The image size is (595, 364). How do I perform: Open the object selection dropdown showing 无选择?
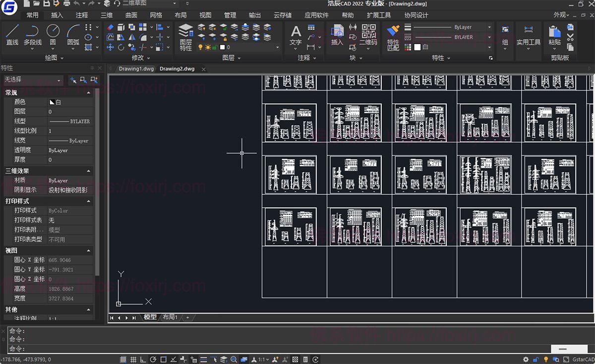(x=32, y=79)
